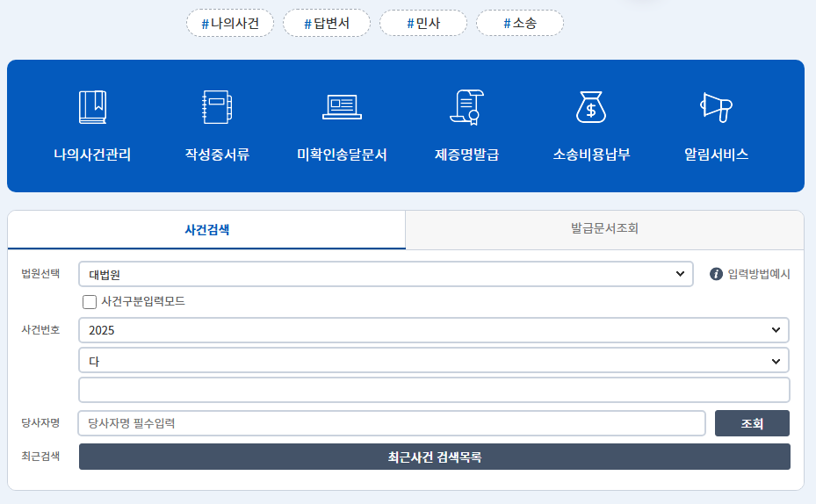Viewport: 816px width, 504px height.
Task: Click the 소송비용납부 label
Action: (591, 155)
